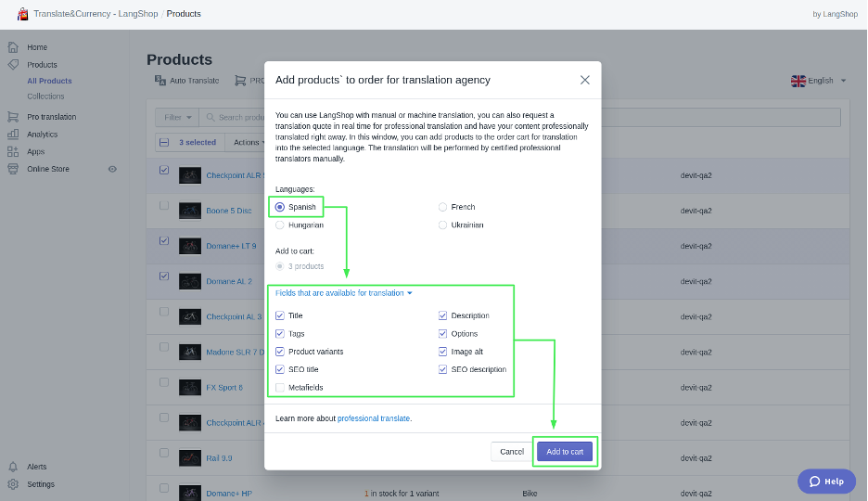Open the professional translate link
868x501 pixels.
point(374,418)
